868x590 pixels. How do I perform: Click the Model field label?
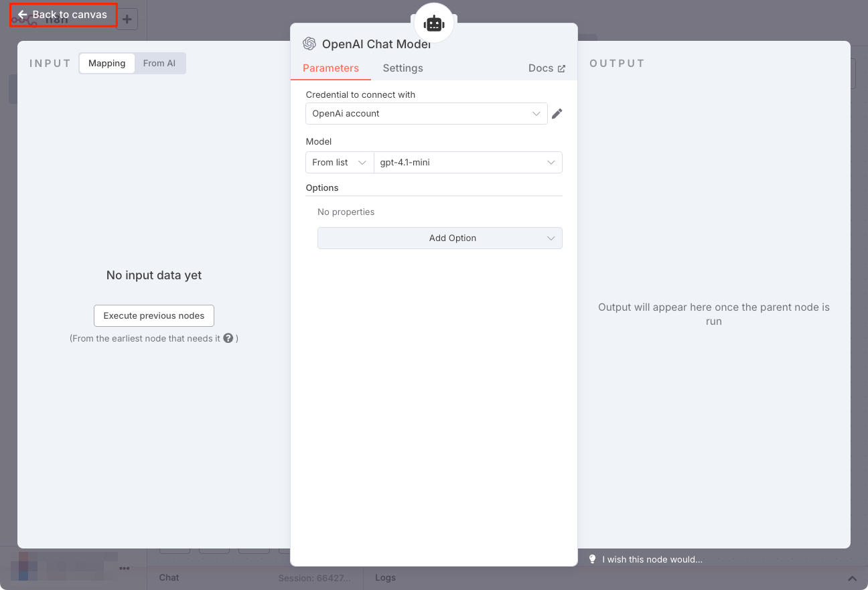click(x=319, y=142)
